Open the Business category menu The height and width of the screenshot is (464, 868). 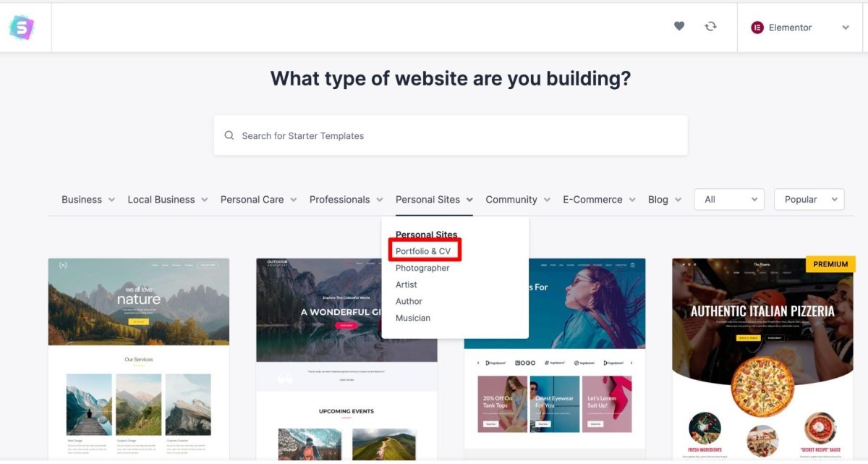click(x=88, y=200)
